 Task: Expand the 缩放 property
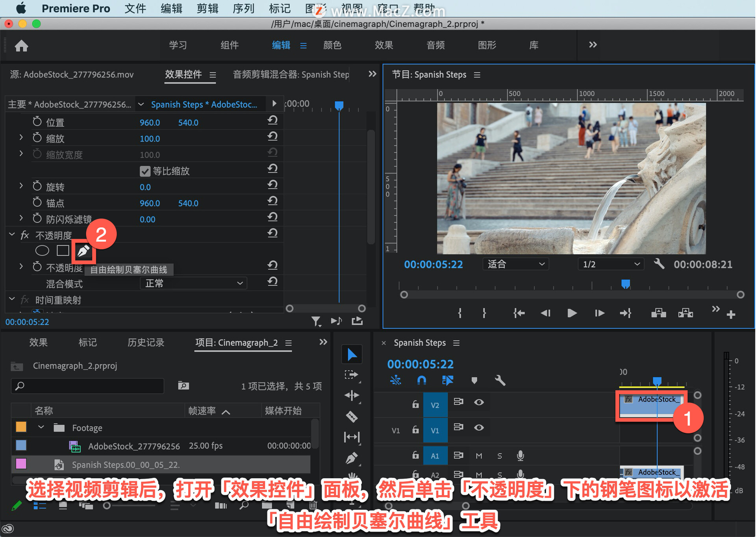tap(21, 137)
